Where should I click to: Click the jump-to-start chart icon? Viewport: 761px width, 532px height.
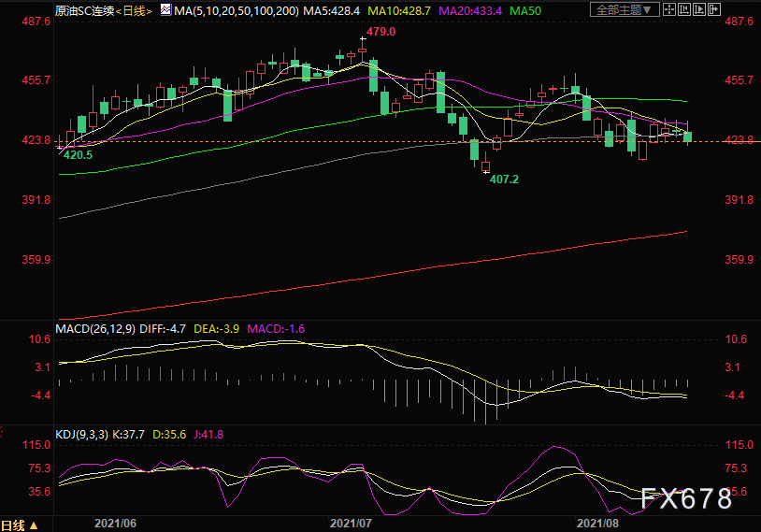[683, 9]
